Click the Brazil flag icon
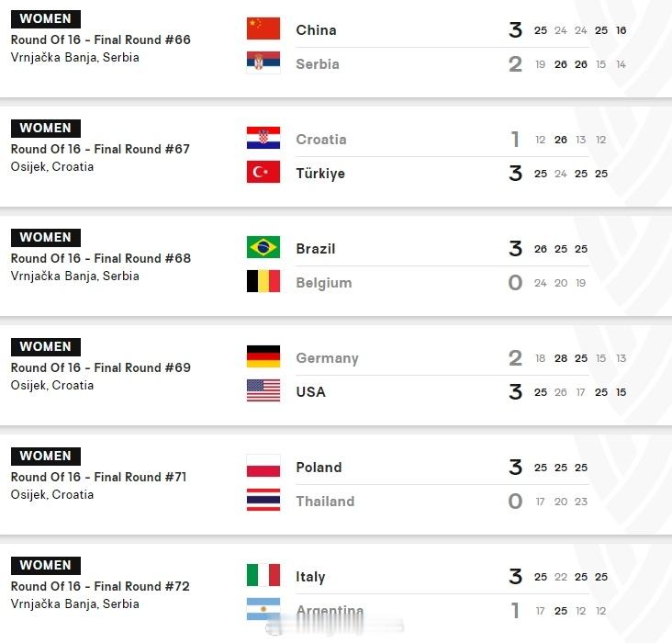This screenshot has width=672, height=643. click(x=263, y=247)
